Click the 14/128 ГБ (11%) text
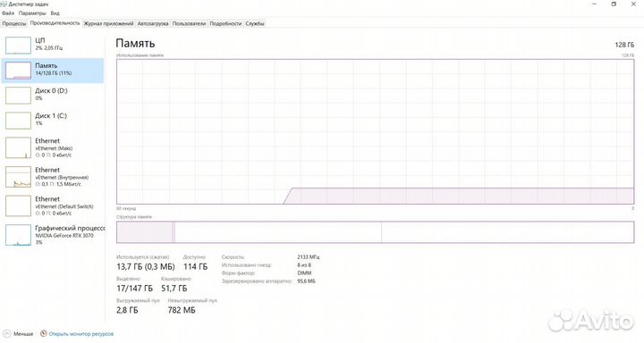This screenshot has height=343, width=644. (x=54, y=73)
